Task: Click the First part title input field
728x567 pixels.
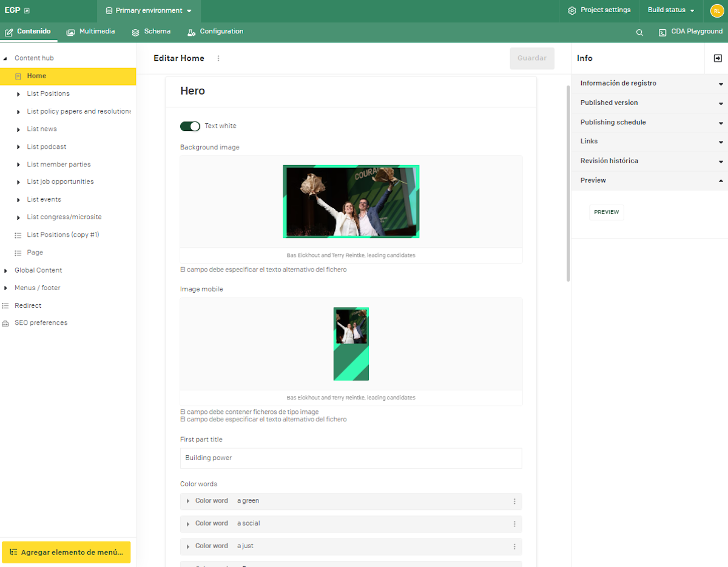Action: pos(351,458)
